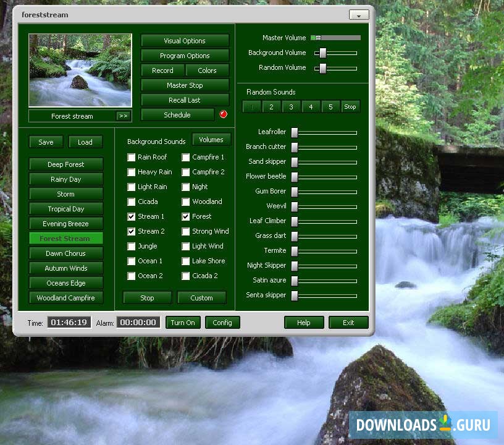Open Visual Options
The height and width of the screenshot is (445, 504).
(x=185, y=41)
